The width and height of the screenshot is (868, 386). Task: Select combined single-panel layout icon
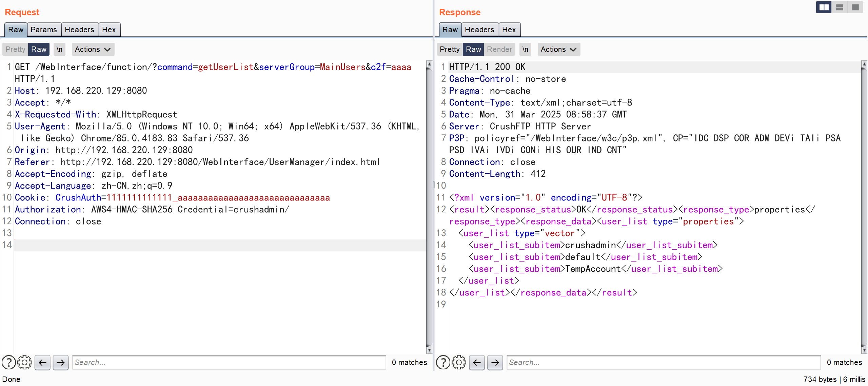pyautogui.click(x=855, y=7)
